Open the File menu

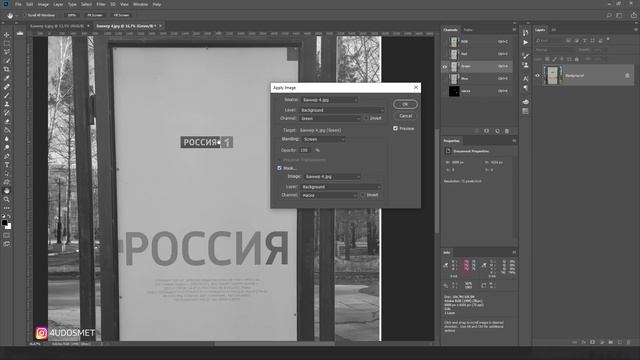click(x=18, y=4)
